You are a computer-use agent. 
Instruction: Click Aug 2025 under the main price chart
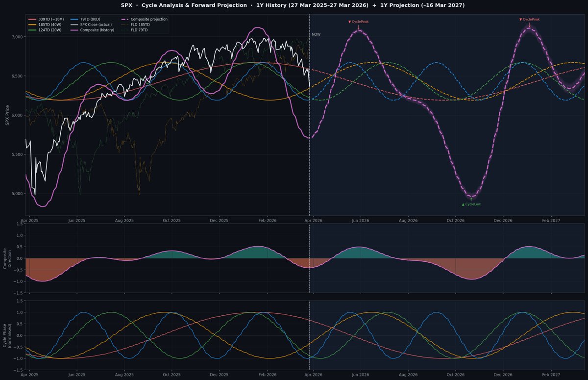tap(124, 221)
